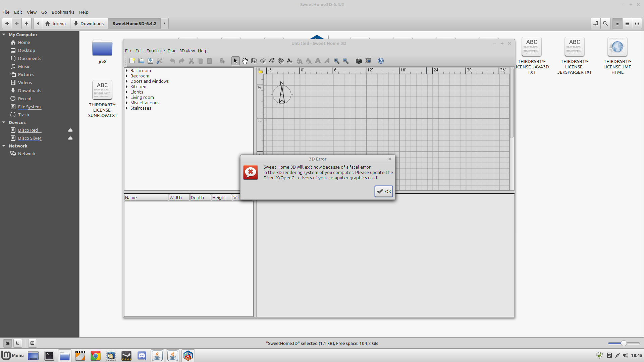Image resolution: width=644 pixels, height=362 pixels.
Task: Click the Decrease text size icon
Action: tap(309, 61)
